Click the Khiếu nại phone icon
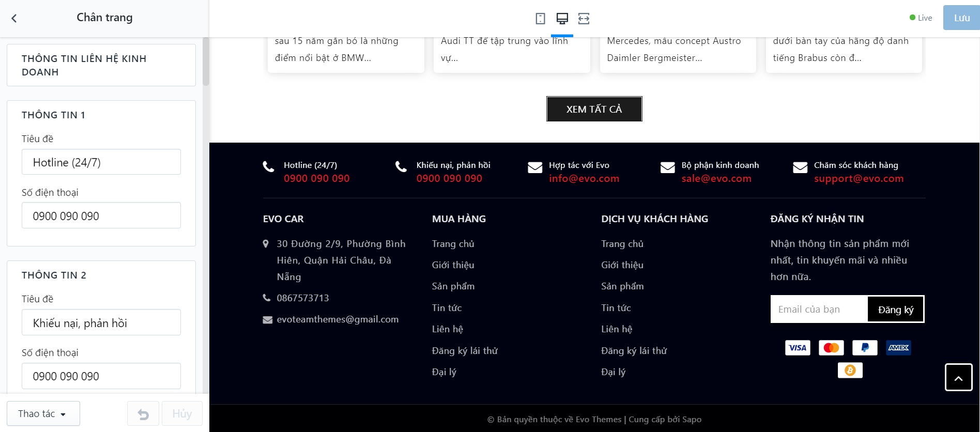 (401, 166)
